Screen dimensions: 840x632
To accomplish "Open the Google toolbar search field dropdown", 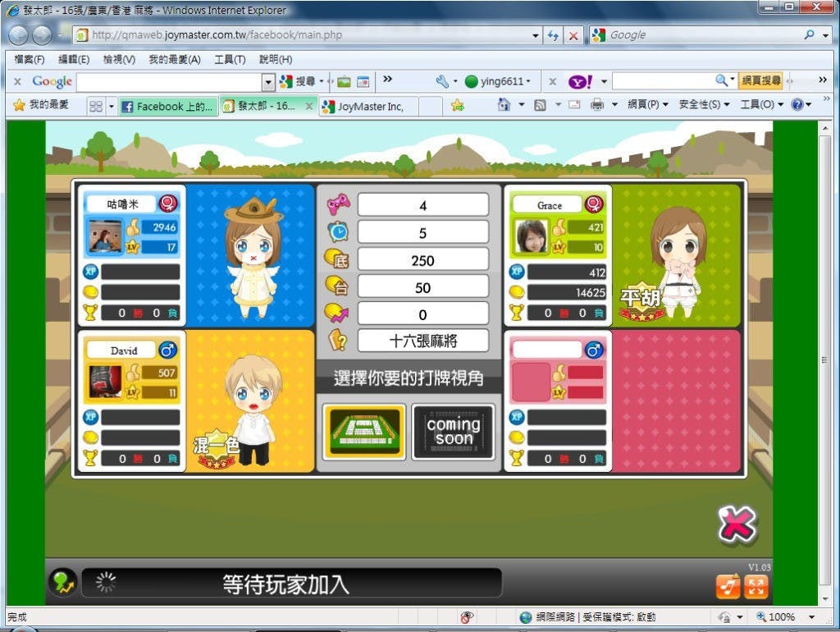I will 268,82.
